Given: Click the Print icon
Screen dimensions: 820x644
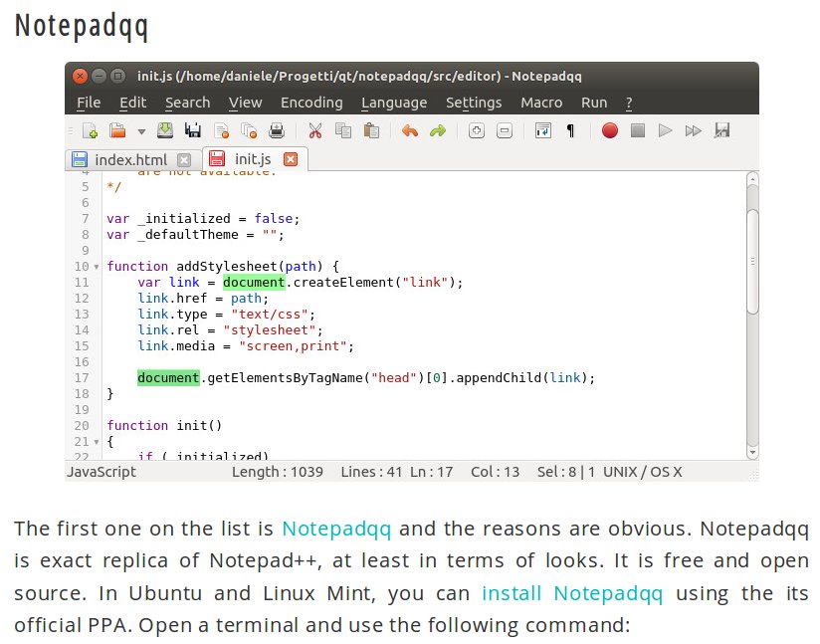Looking at the screenshot, I should pyautogui.click(x=277, y=130).
